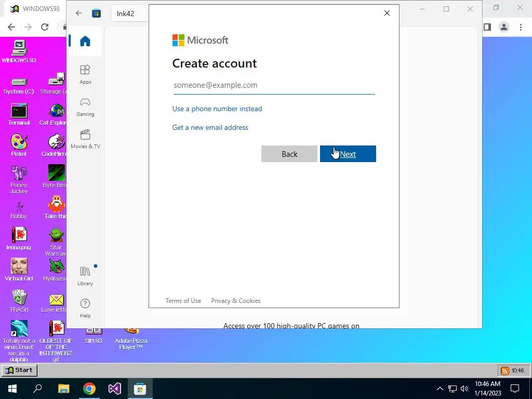Click the Microsoft Store back arrow

[x=79, y=13]
